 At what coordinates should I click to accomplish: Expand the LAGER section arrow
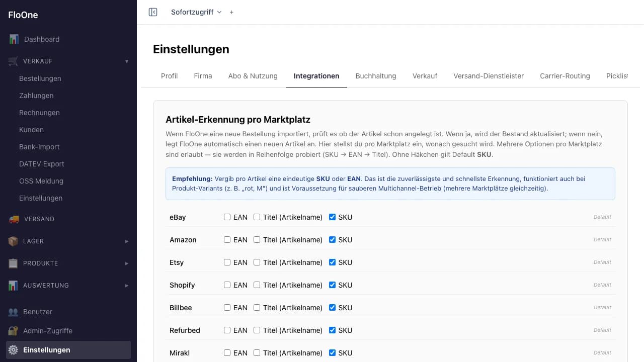(x=127, y=241)
